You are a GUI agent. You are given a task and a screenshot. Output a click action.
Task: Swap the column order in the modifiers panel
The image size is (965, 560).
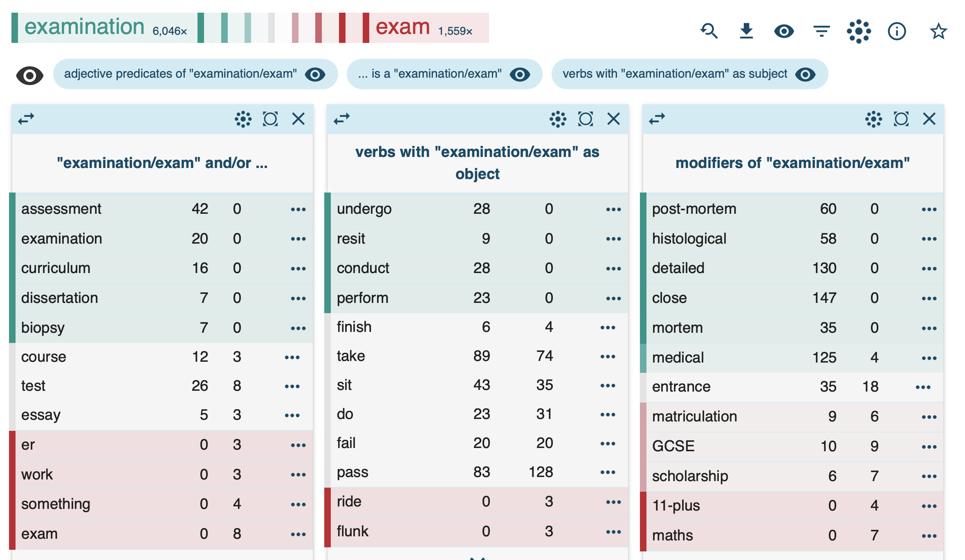657,119
